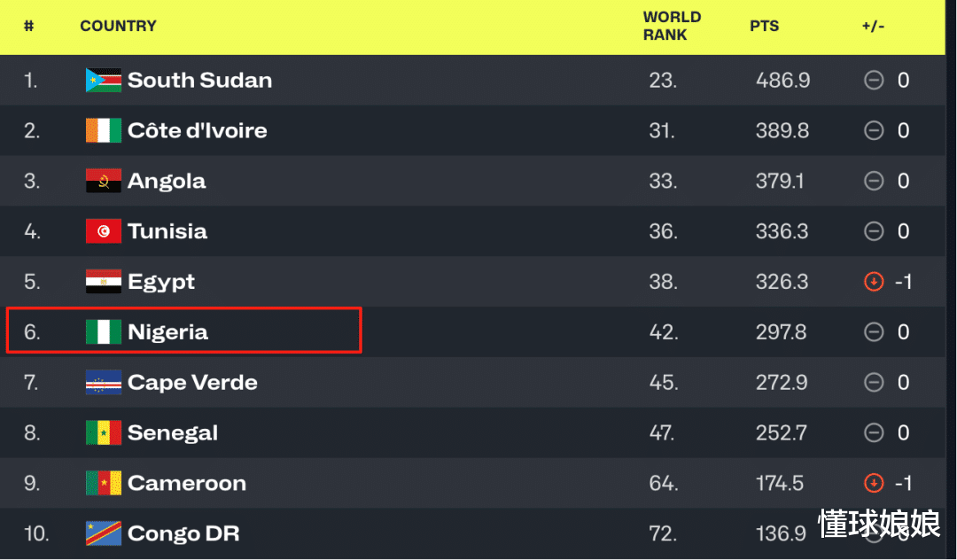Screen dimensions: 957x560
Task: Open the Cape Verde country link
Action: click(x=192, y=383)
